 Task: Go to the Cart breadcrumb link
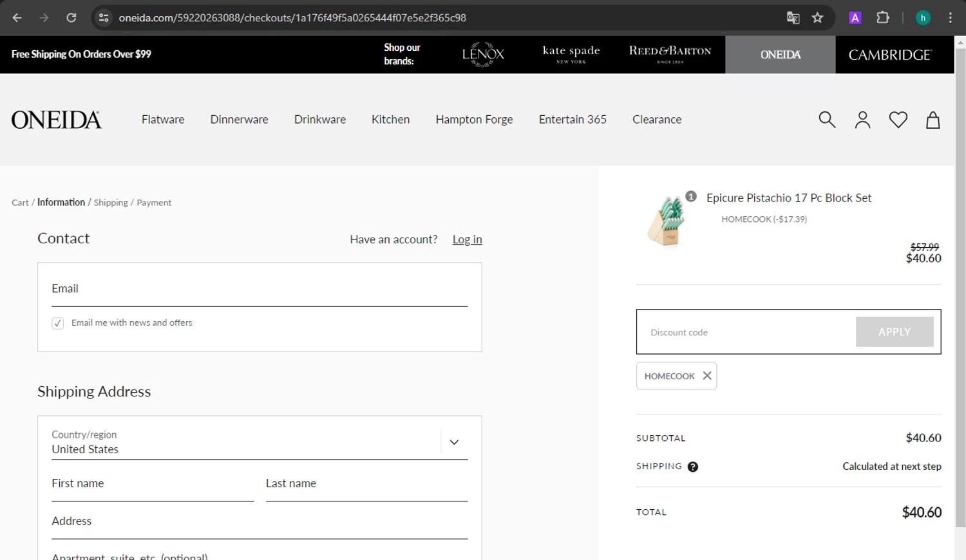(20, 203)
